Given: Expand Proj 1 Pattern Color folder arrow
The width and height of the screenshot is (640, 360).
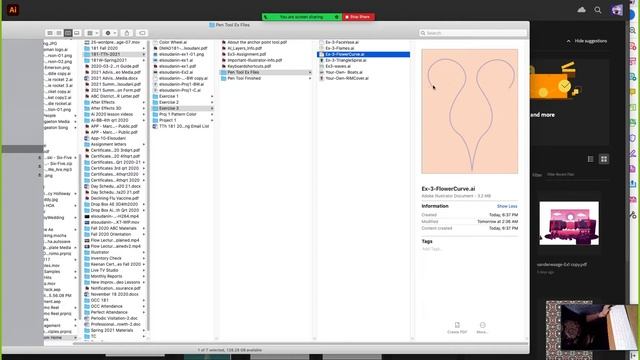Looking at the screenshot, I should (212, 114).
